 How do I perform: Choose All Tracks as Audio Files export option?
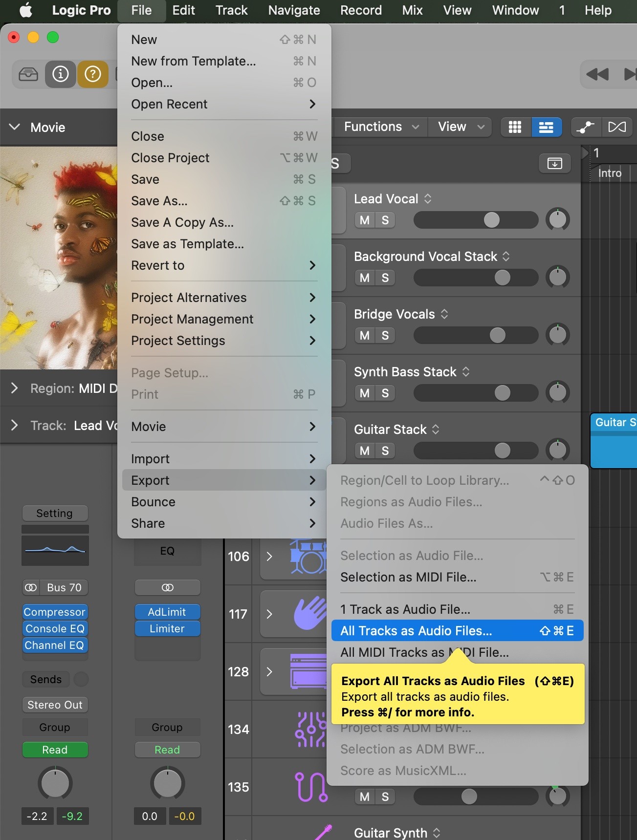[x=457, y=631]
